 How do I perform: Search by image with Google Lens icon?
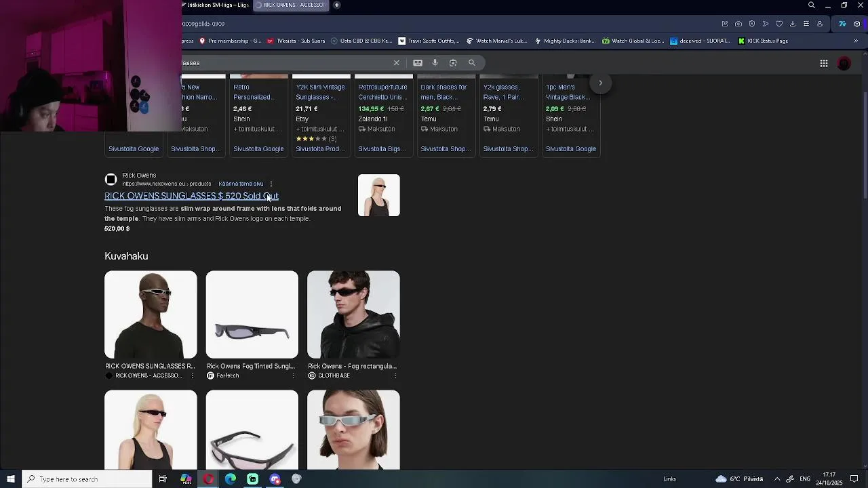(x=453, y=63)
